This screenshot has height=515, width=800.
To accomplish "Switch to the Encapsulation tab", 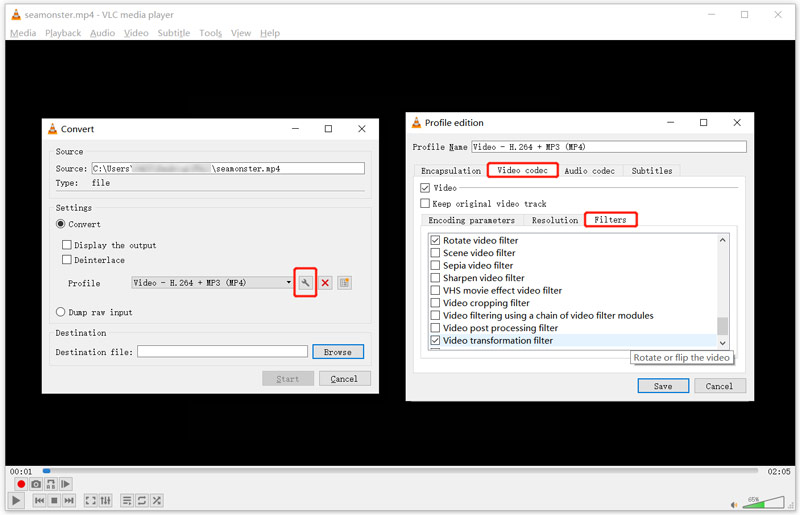I will click(451, 170).
